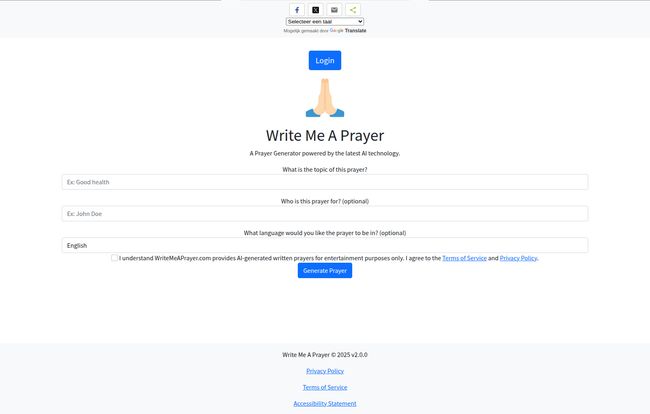The width and height of the screenshot is (650, 414).
Task: Open the inline Privacy Policy link
Action: tap(518, 258)
